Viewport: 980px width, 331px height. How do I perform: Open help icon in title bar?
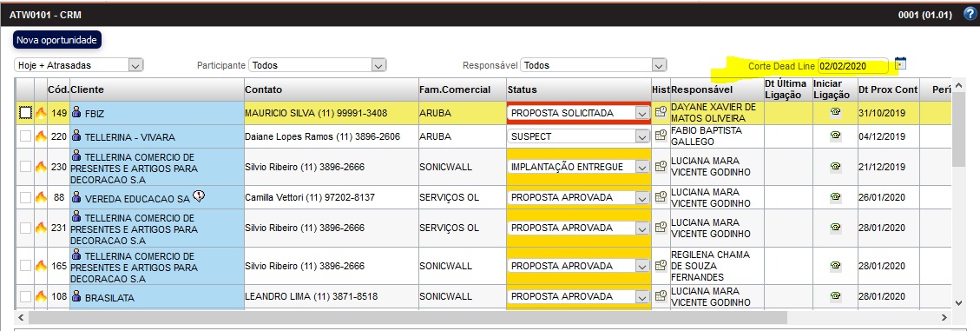970,13
